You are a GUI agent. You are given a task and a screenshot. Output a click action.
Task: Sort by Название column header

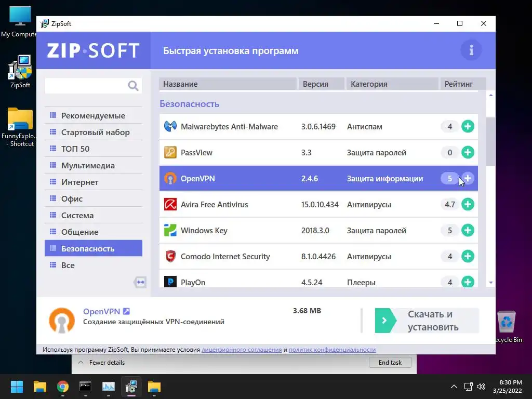[228, 84]
